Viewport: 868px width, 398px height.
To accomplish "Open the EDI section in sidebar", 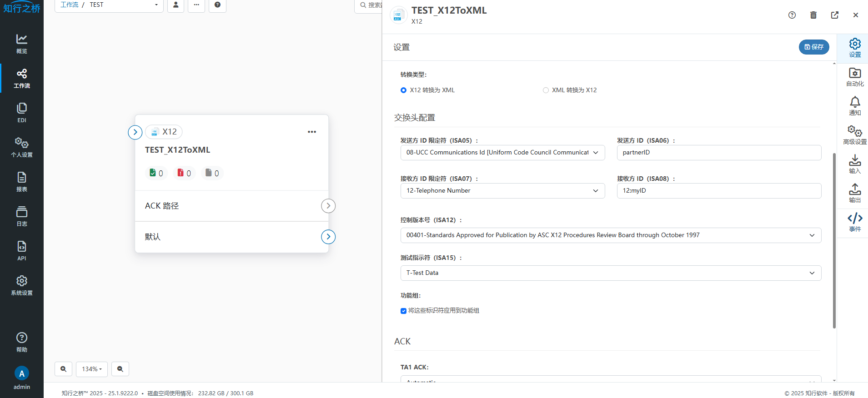I will 21,113.
